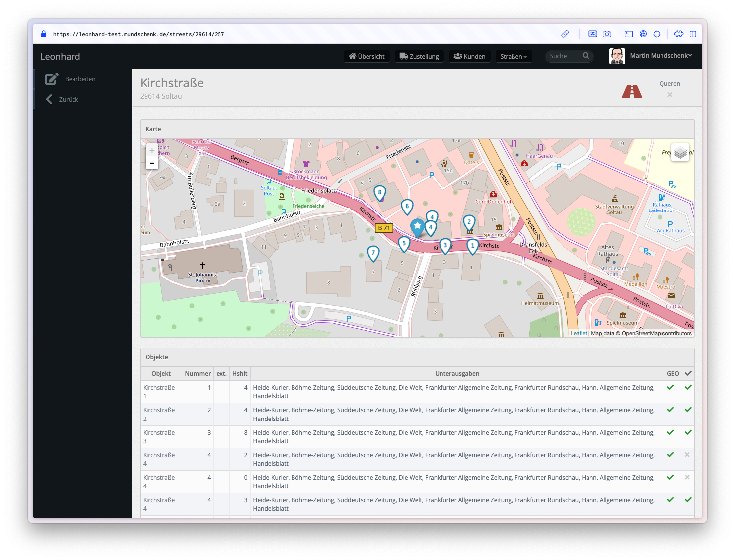Viewport: 735px width, 560px height.
Task: Go back using the Zurück arrow
Action: click(49, 99)
